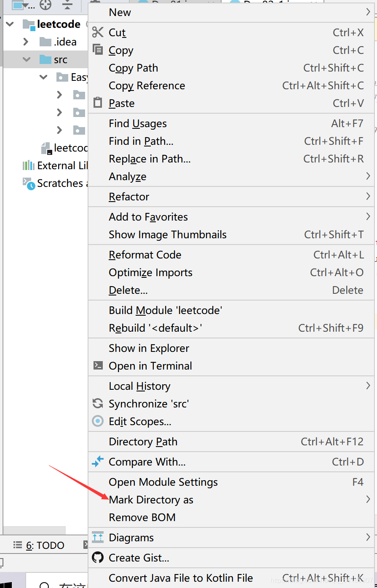Click the External Libraries bar icon
377x588 pixels.
[x=29, y=165]
